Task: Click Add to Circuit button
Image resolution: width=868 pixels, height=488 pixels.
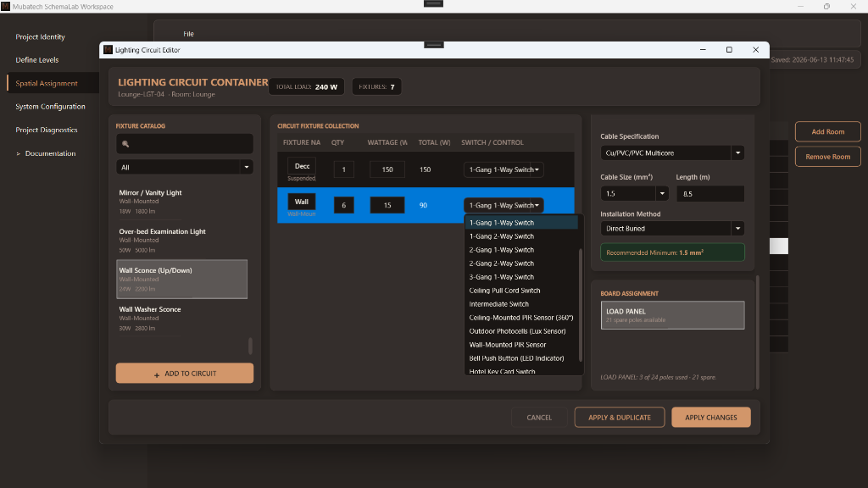Action: (184, 374)
